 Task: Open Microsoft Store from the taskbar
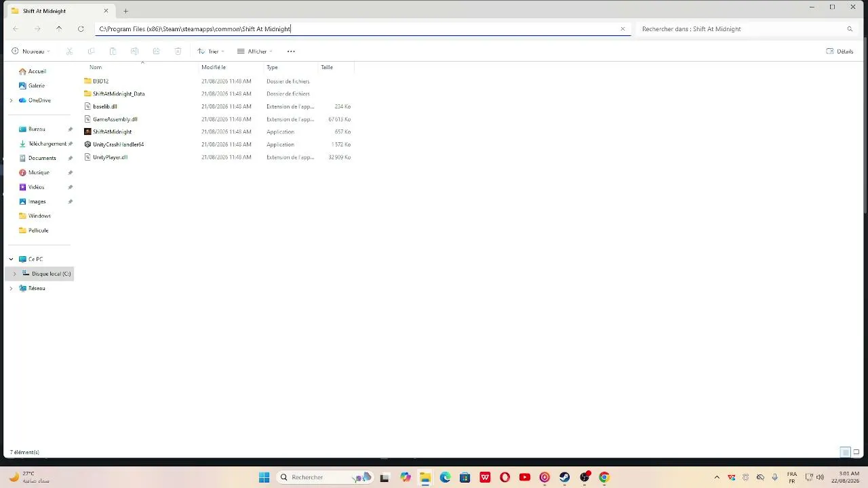coord(465,477)
